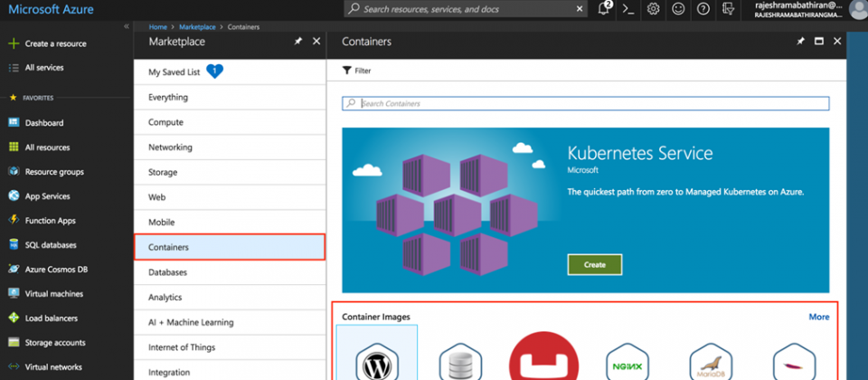The image size is (868, 380).
Task: Select Everything category
Action: 229,98
